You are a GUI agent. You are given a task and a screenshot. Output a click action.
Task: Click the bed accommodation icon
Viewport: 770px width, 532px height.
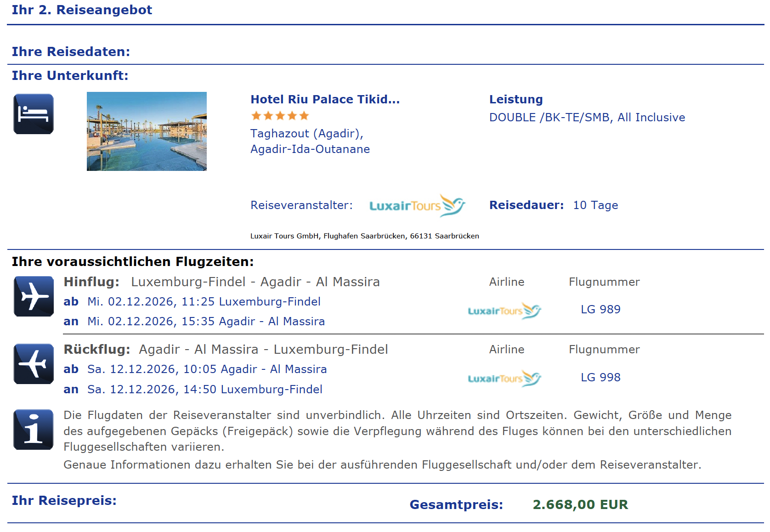click(x=34, y=114)
